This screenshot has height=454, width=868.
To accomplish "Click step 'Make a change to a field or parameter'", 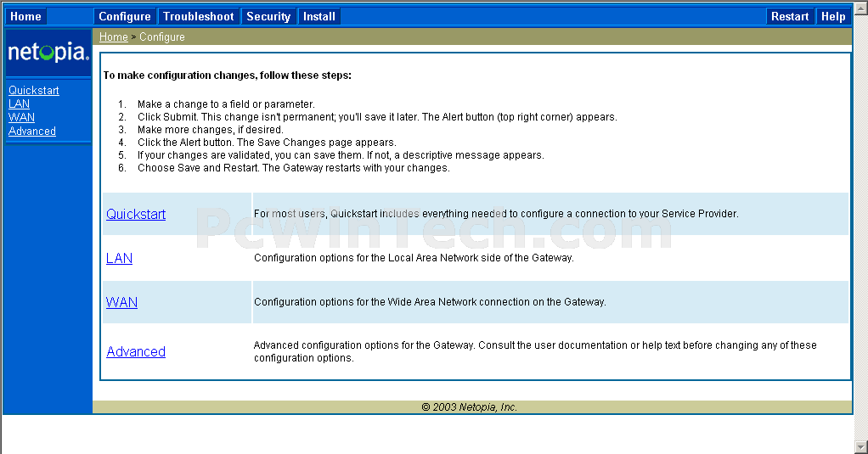I will click(226, 104).
